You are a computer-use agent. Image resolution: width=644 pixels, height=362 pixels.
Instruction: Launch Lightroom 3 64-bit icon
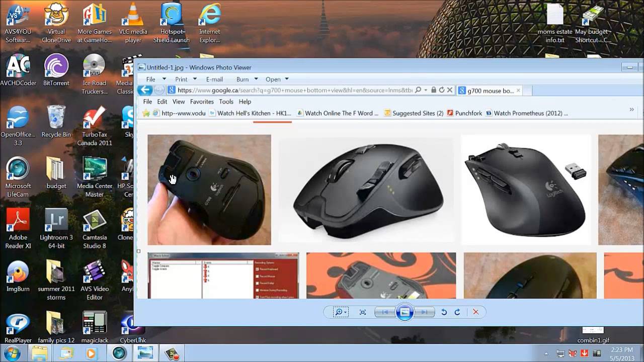pyautogui.click(x=56, y=229)
